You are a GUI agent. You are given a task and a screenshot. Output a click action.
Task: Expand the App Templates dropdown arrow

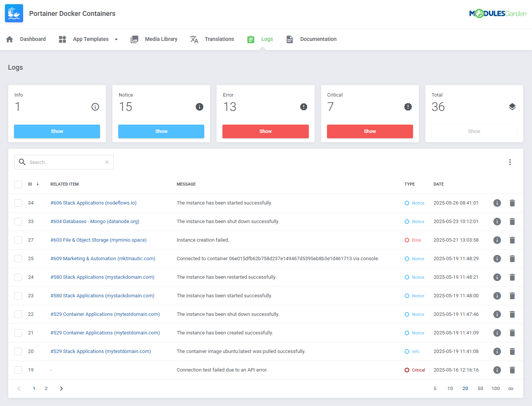pos(116,39)
